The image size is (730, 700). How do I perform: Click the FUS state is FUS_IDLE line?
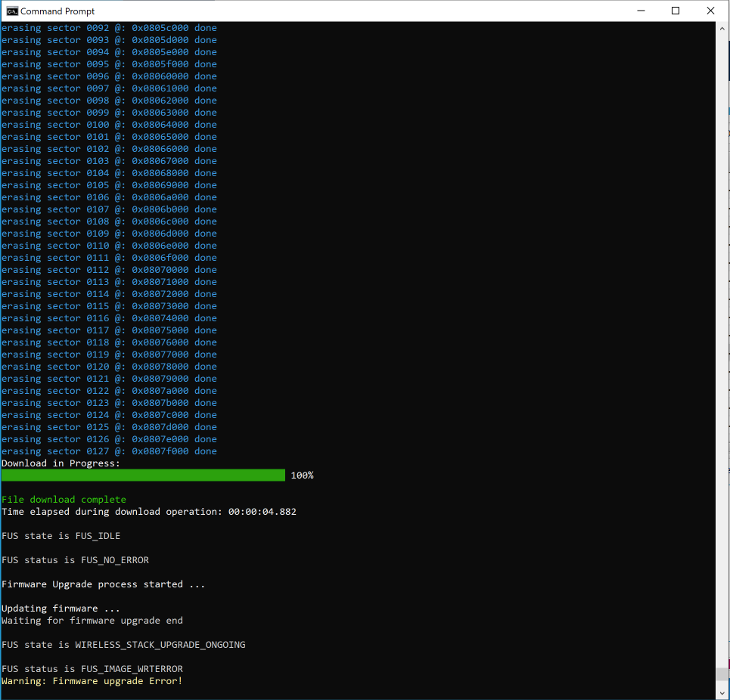click(x=61, y=536)
